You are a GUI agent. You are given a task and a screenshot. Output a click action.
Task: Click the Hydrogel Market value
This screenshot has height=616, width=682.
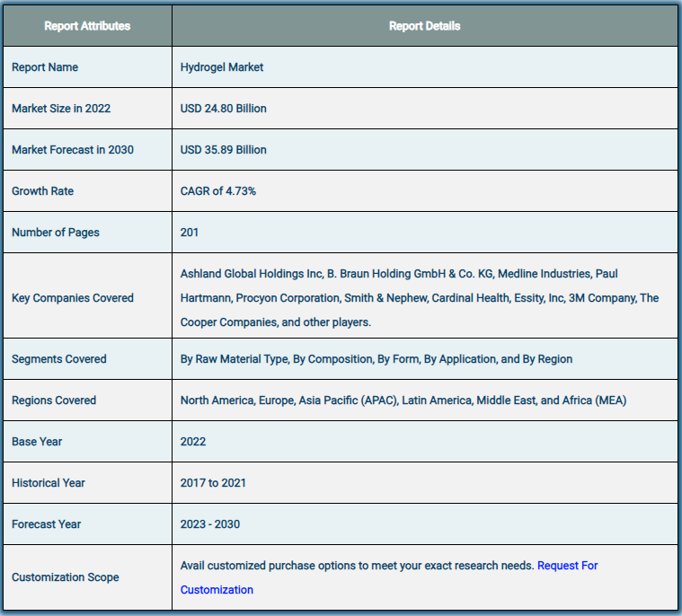[x=222, y=67]
